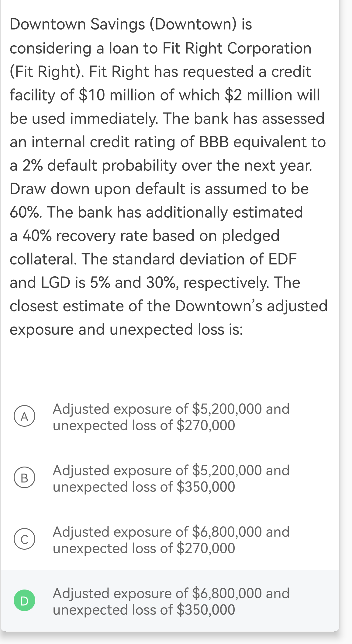Choose the $5,200,000 and $350,000 answer text
This screenshot has height=644, width=352.
171,478
